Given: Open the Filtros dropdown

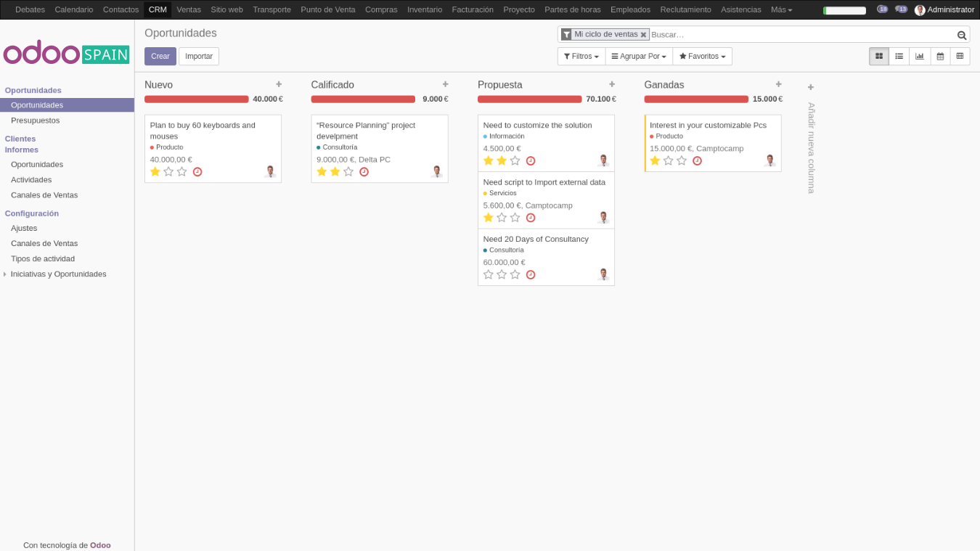Looking at the screenshot, I should (581, 56).
